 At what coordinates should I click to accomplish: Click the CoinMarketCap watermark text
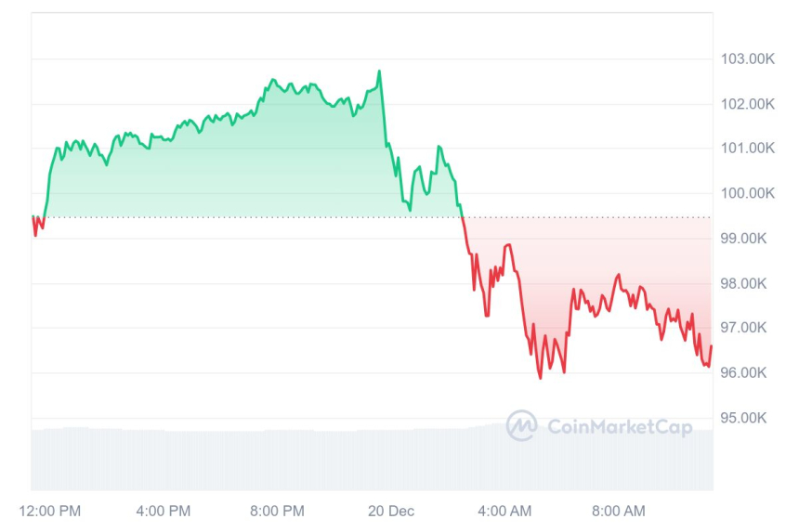pyautogui.click(x=619, y=426)
